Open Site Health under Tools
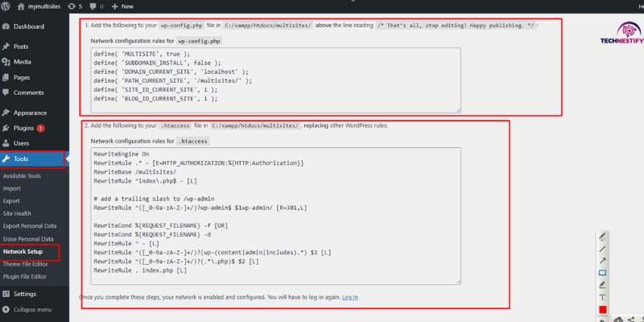 pos(17,213)
